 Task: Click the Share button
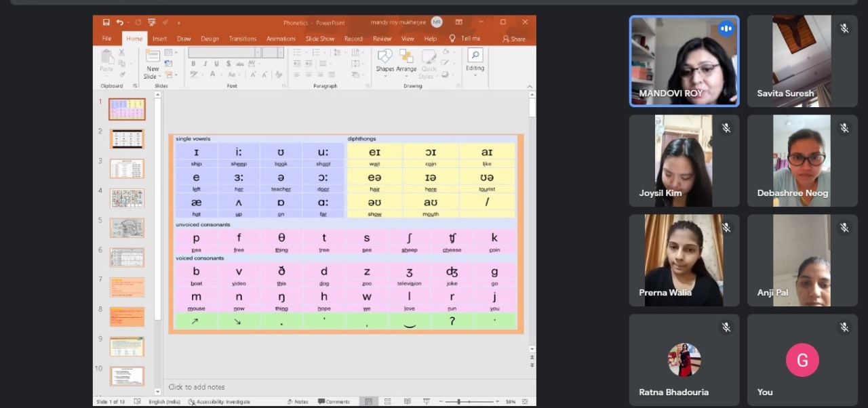[x=514, y=39]
